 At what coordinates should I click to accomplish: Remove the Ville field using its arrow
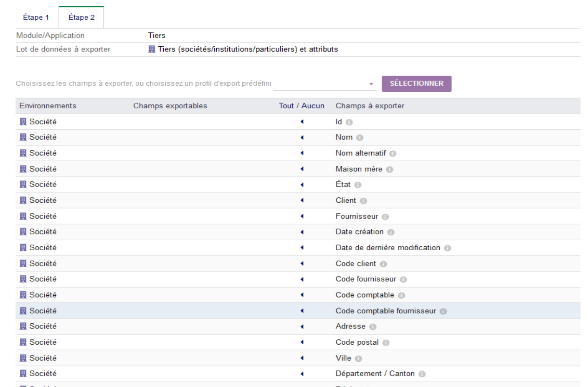[x=302, y=358]
